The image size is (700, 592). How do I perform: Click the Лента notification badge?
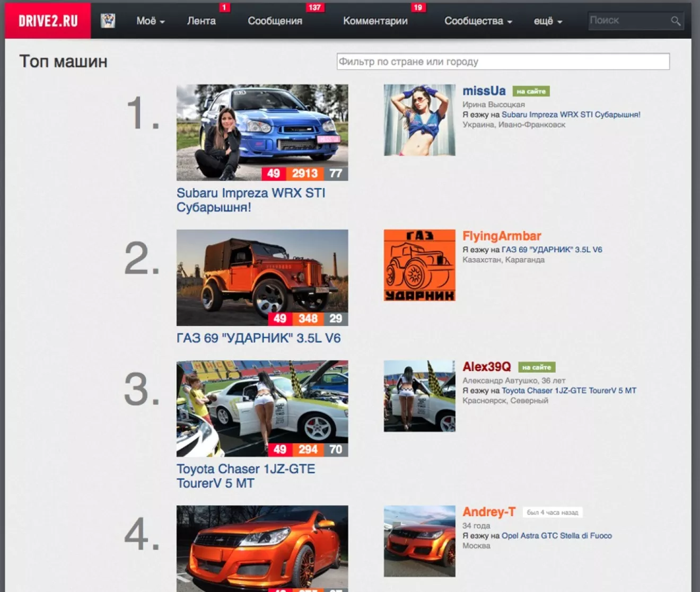coord(224,7)
